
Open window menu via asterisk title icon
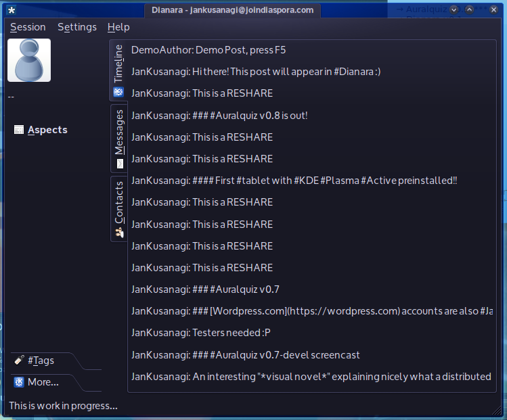[x=12, y=10]
